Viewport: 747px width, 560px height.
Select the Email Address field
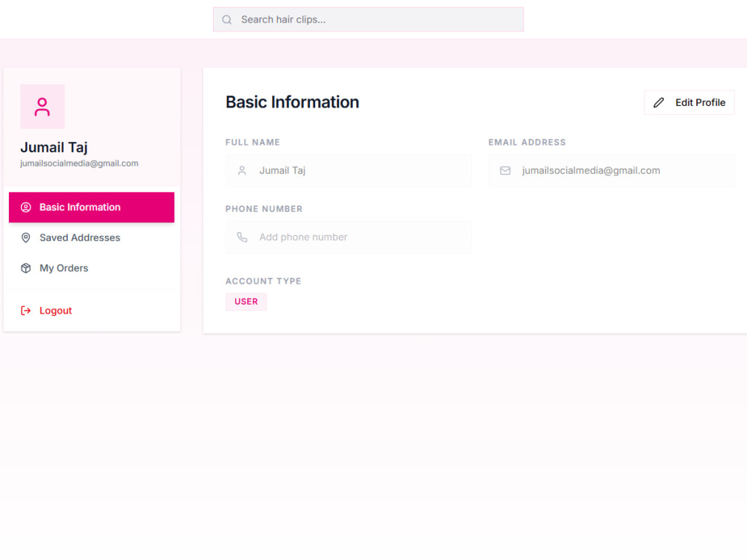pos(612,170)
